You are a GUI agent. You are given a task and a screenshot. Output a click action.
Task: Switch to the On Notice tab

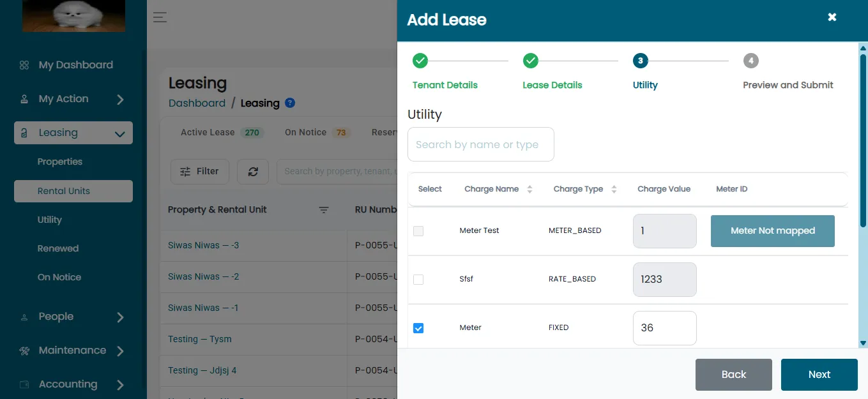pyautogui.click(x=317, y=132)
